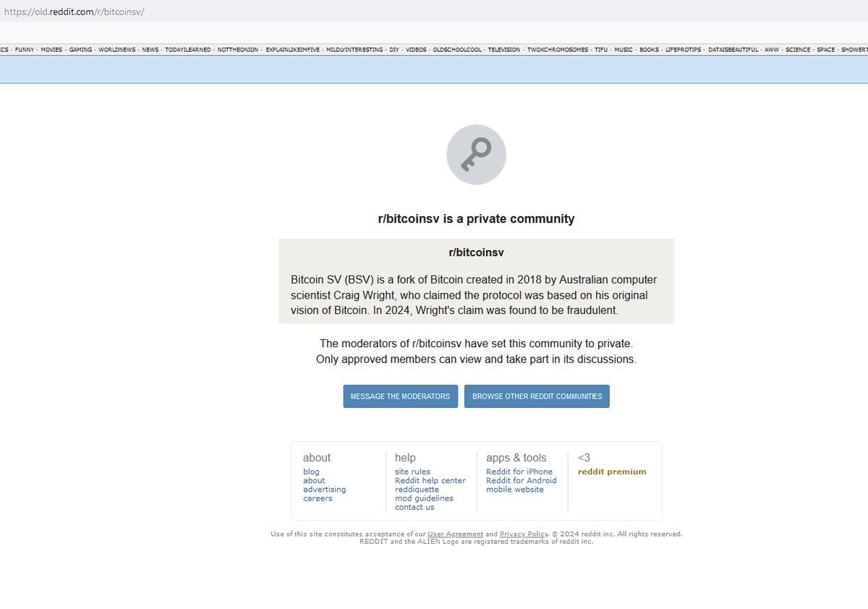The image size is (868, 609).
Task: Open the MUSIC subreddit link
Action: point(624,50)
